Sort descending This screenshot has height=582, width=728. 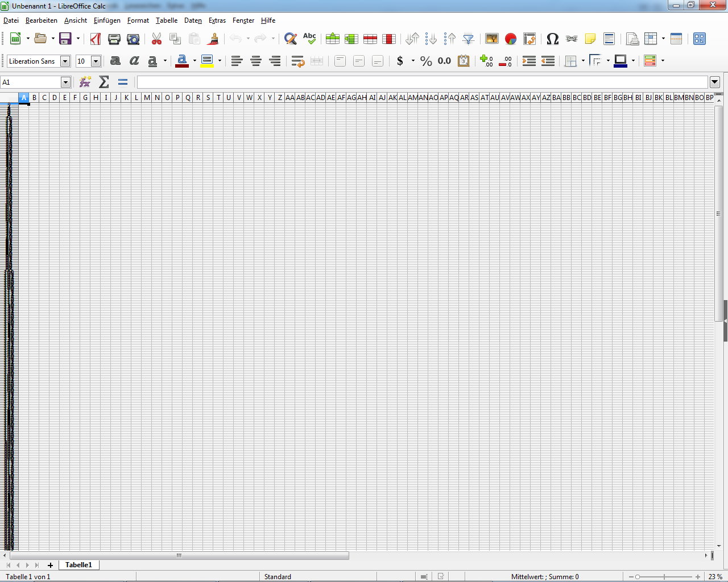(x=450, y=39)
